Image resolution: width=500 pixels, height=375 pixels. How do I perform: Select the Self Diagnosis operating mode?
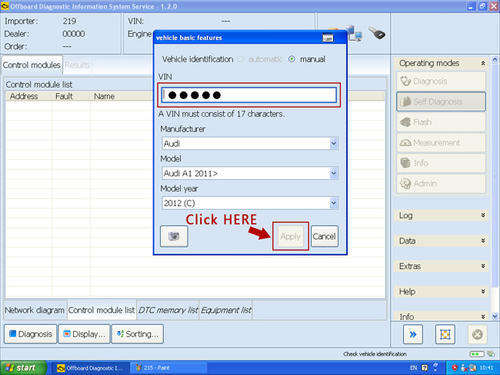tap(441, 101)
